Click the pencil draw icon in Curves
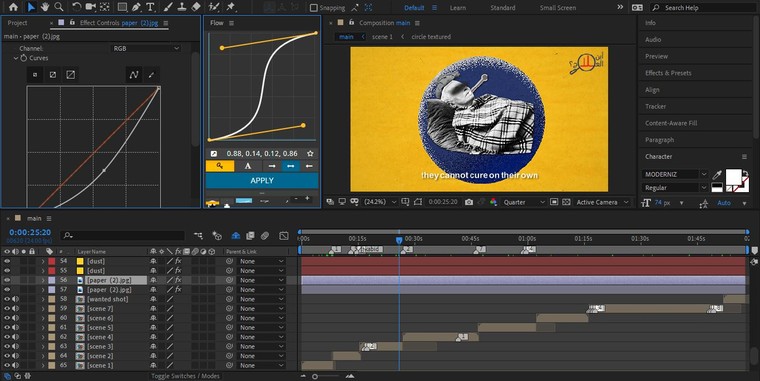 click(x=151, y=75)
